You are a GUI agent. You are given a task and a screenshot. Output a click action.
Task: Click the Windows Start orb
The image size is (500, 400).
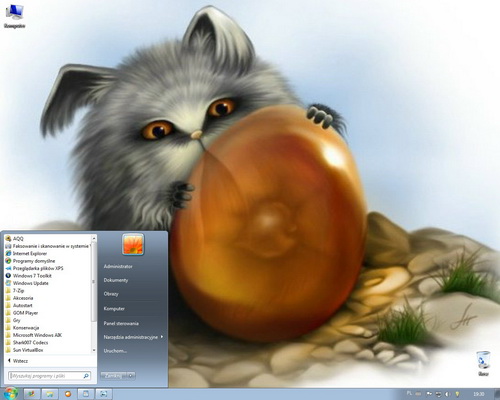click(x=11, y=394)
